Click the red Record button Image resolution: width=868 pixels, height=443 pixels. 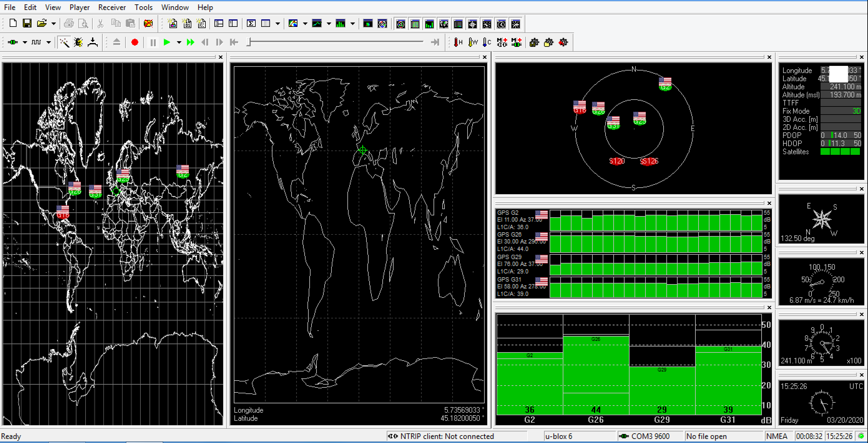[x=135, y=42]
